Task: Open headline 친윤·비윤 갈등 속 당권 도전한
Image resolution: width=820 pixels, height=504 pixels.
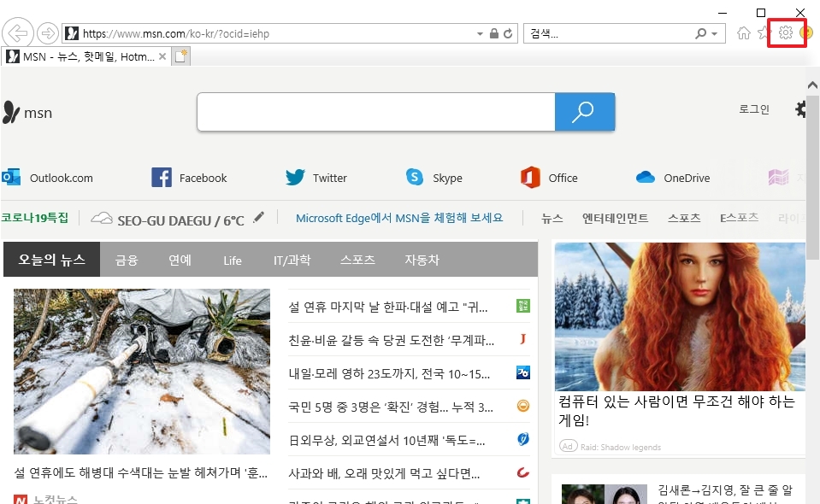Action: [x=391, y=340]
